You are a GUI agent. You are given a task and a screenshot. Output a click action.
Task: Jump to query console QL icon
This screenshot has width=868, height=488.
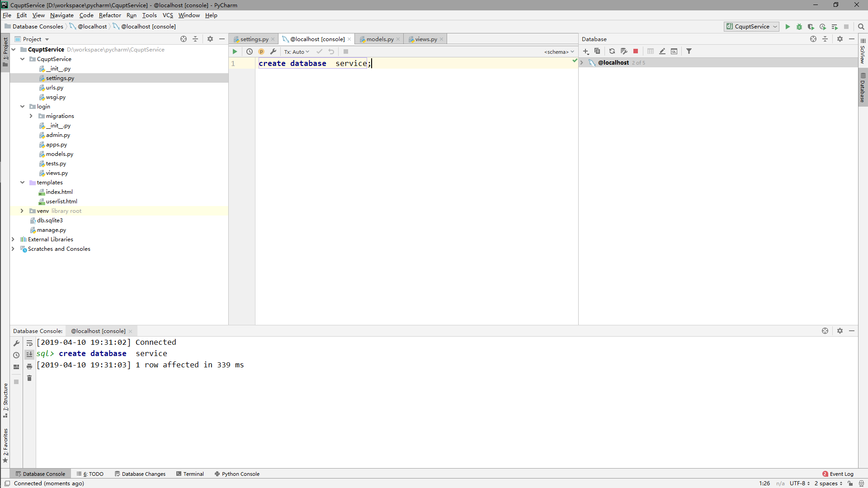coord(674,52)
